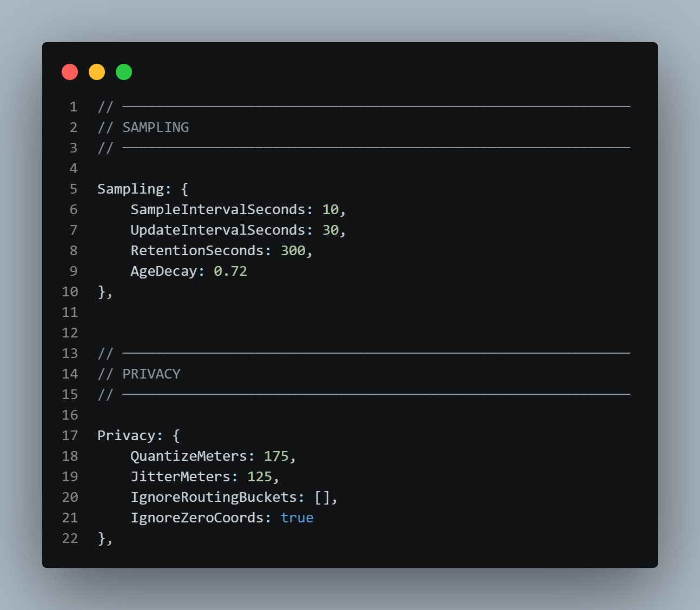Click the red close dot

pyautogui.click(x=70, y=72)
